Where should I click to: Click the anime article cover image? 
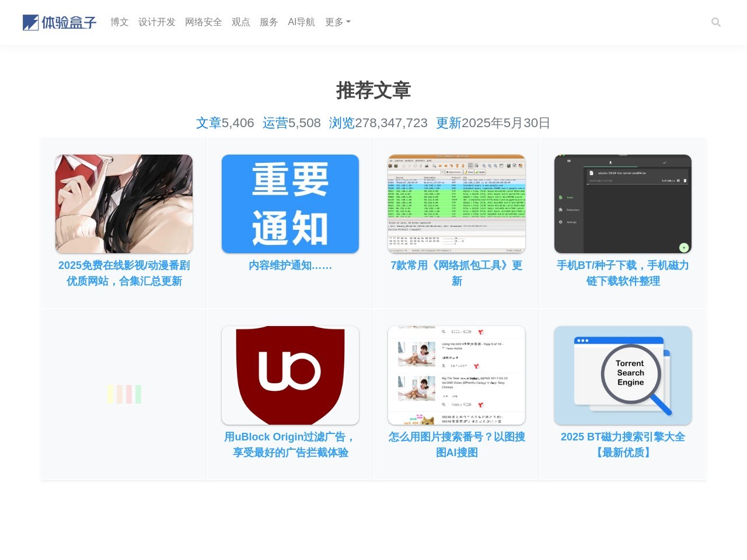point(124,204)
